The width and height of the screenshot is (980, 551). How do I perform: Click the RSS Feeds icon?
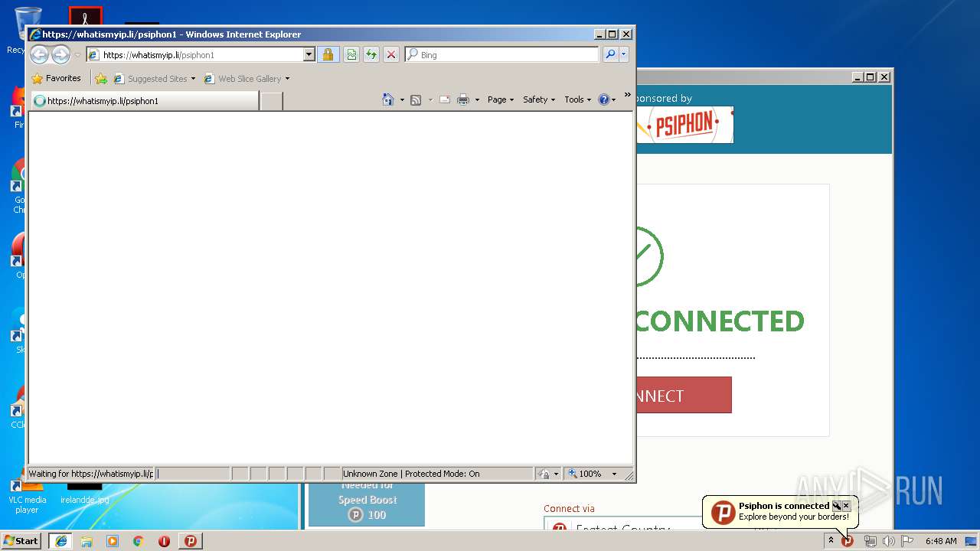(416, 99)
